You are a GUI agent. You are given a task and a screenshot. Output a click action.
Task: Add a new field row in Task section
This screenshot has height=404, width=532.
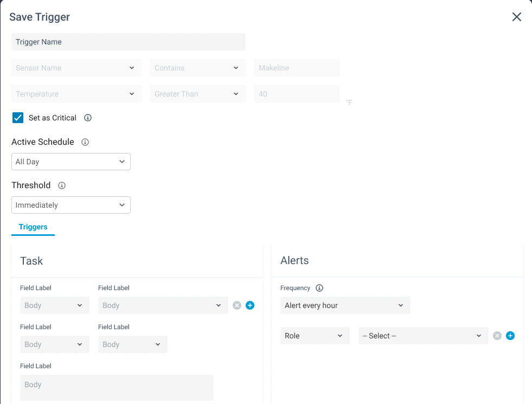(x=250, y=305)
